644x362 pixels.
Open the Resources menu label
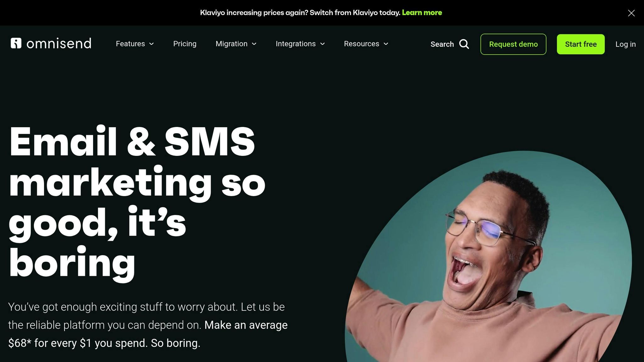click(361, 44)
